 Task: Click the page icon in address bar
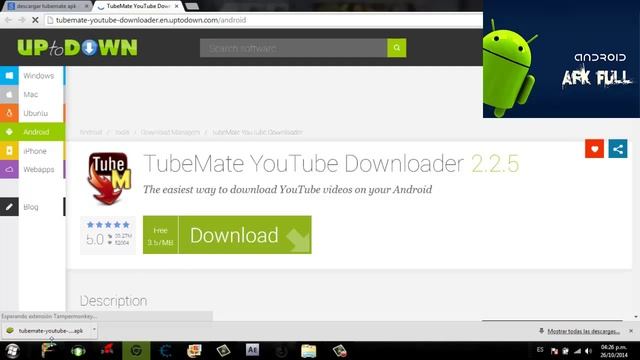[x=50, y=20]
